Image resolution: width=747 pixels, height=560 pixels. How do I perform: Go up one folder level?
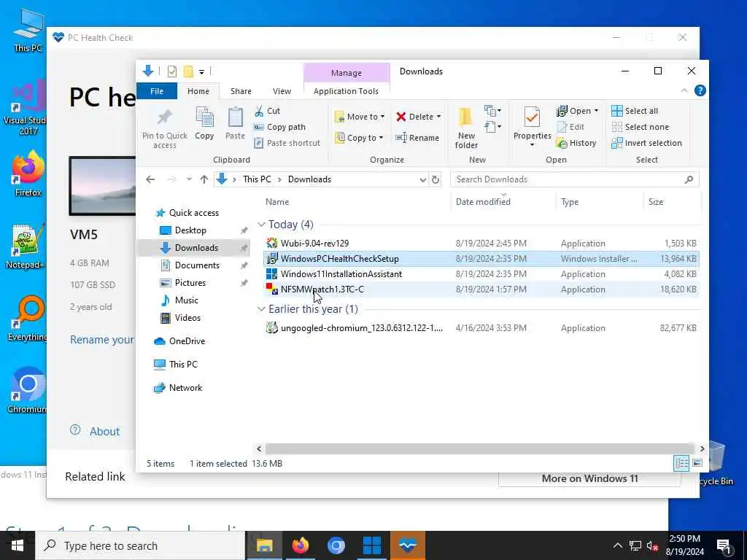tap(204, 179)
